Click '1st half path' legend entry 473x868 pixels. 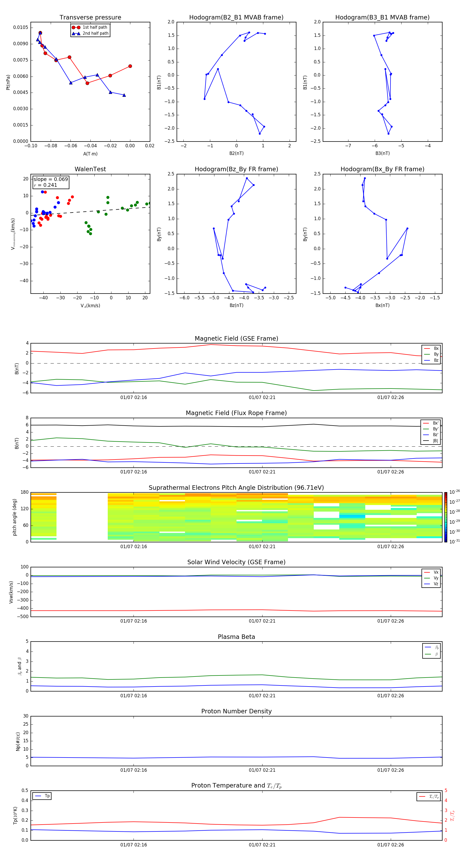click(x=90, y=27)
